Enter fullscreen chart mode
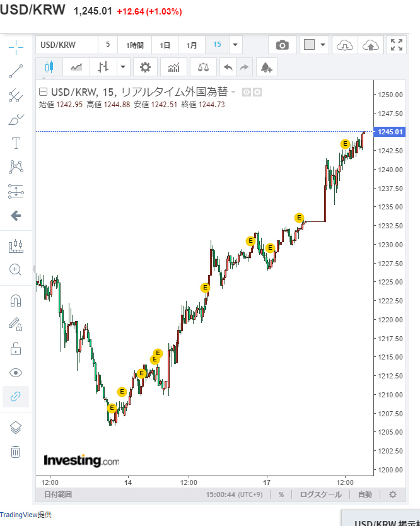Screen dimensions: 420x526 click(x=397, y=45)
